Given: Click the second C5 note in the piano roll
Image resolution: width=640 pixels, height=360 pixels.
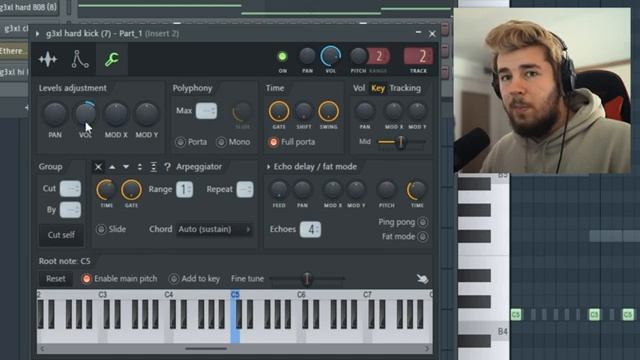Looking at the screenshot, I should pyautogui.click(x=594, y=314).
